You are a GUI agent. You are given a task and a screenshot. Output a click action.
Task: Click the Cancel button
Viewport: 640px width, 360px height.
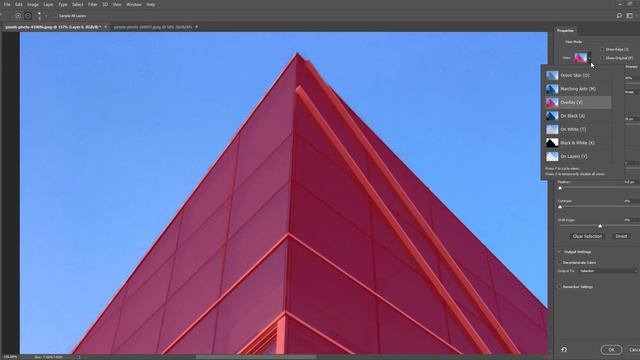pyautogui.click(x=633, y=350)
